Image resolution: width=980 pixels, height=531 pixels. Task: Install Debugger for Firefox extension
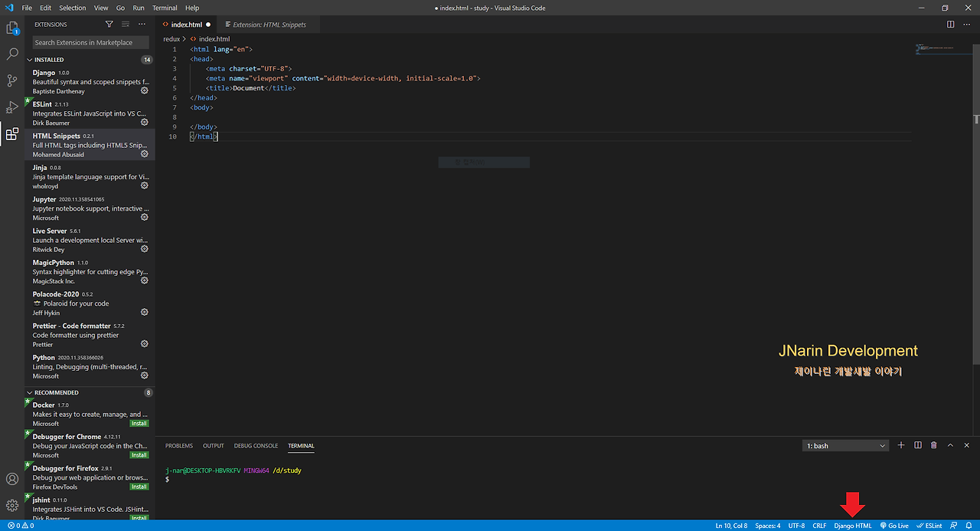(139, 487)
